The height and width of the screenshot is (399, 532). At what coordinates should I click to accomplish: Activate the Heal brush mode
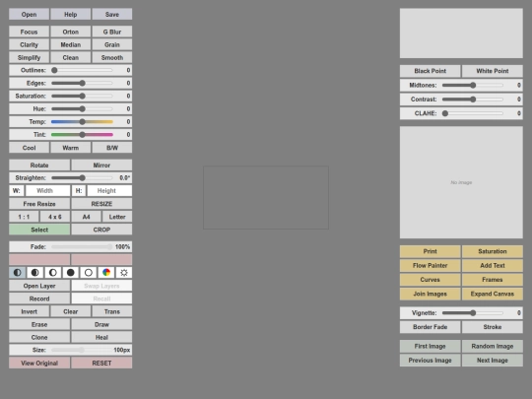pyautogui.click(x=101, y=338)
